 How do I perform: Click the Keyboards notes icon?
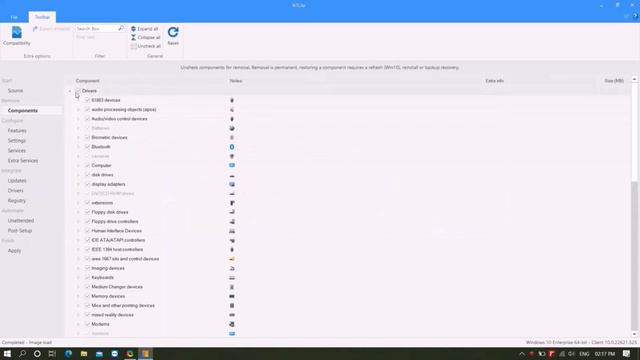[x=232, y=278]
